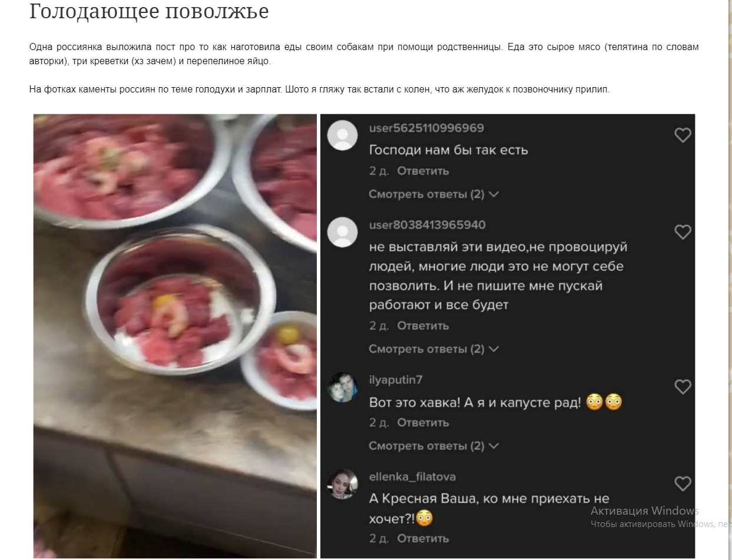Like the comment by user5625110996969
Screen dimensions: 732x560
[x=683, y=135]
